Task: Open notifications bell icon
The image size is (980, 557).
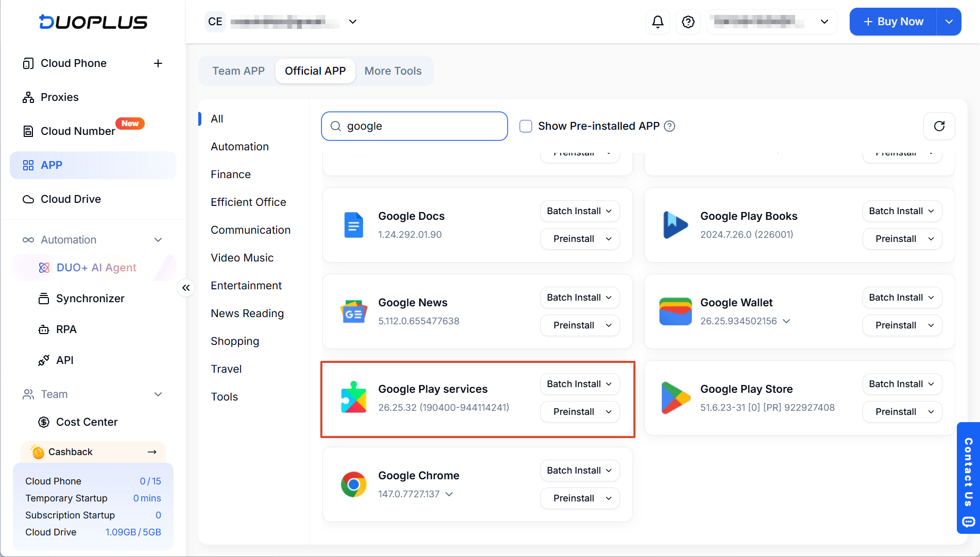Action: tap(658, 22)
